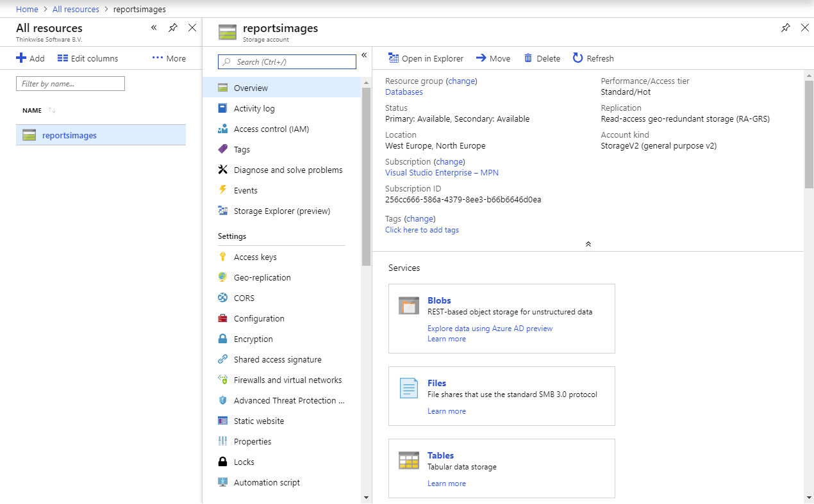Click Edit columns
This screenshot has height=504, width=814.
click(88, 58)
